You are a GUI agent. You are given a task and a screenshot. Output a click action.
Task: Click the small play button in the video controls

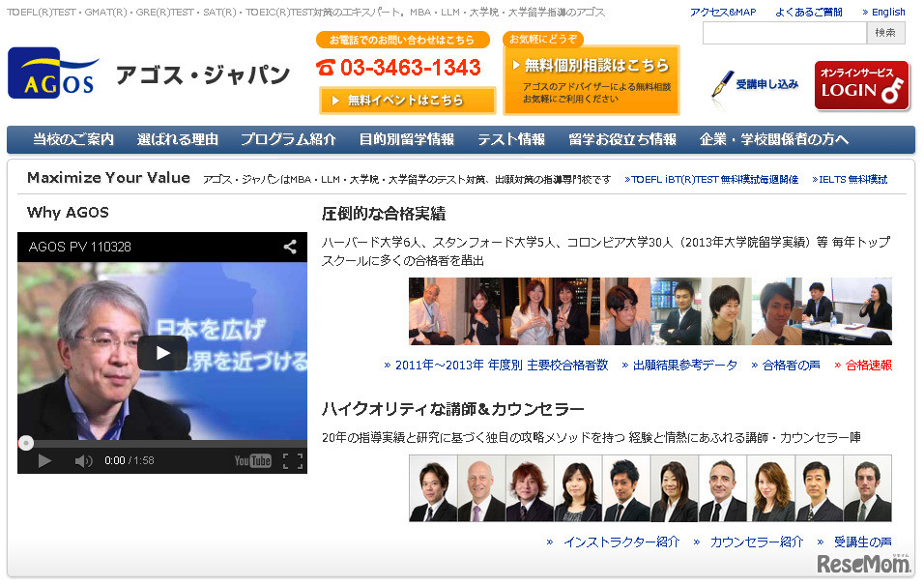point(44,460)
